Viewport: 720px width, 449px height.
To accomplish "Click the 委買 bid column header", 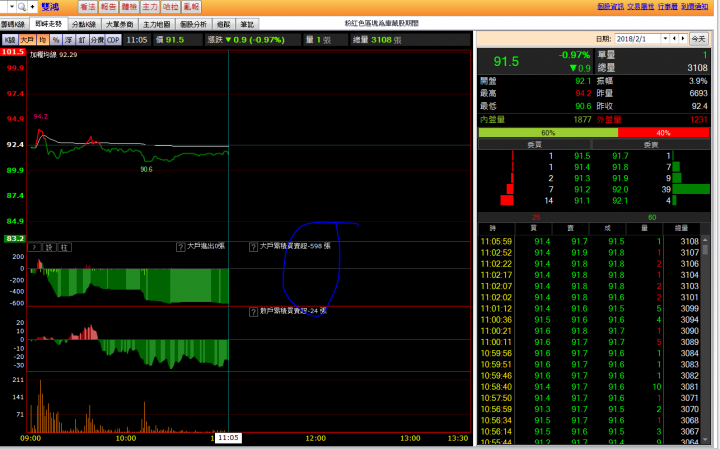I will [534, 145].
